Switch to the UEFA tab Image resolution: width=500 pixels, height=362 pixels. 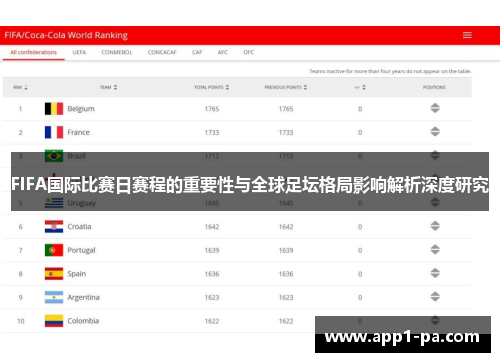coord(79,52)
